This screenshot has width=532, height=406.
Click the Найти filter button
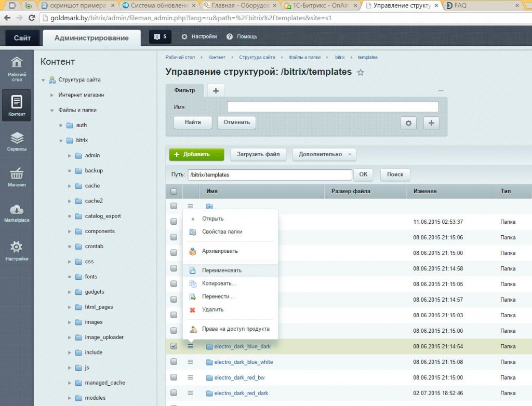tap(193, 123)
